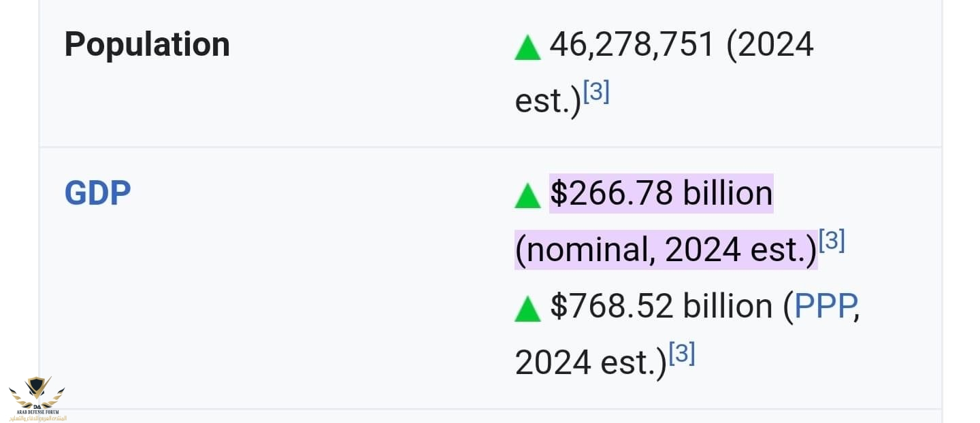This screenshot has width=980, height=423.
Task: Click the word "billion" on the PPP line
Action: click(x=728, y=307)
